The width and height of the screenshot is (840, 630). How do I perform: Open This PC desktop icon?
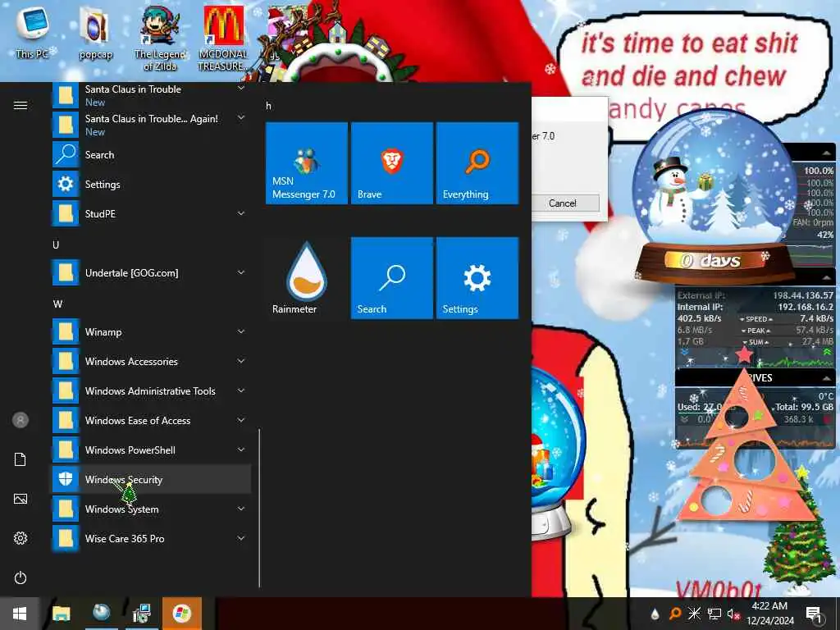pyautogui.click(x=32, y=31)
